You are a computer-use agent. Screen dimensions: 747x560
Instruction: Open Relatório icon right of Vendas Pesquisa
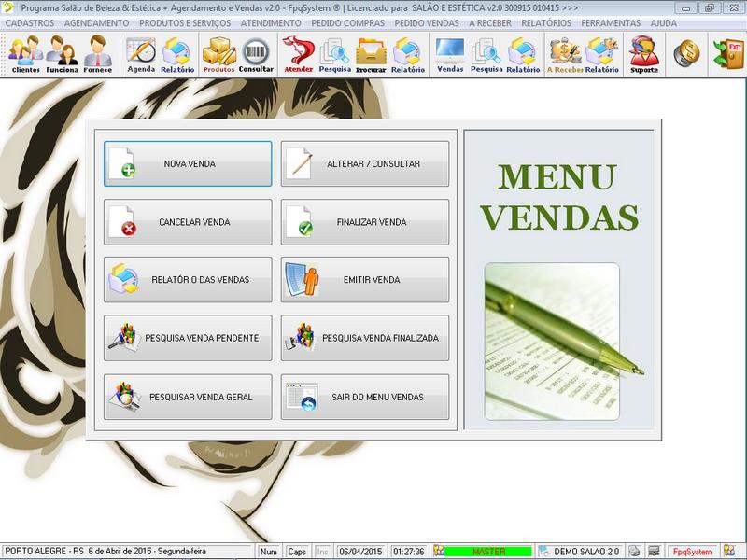[523, 54]
